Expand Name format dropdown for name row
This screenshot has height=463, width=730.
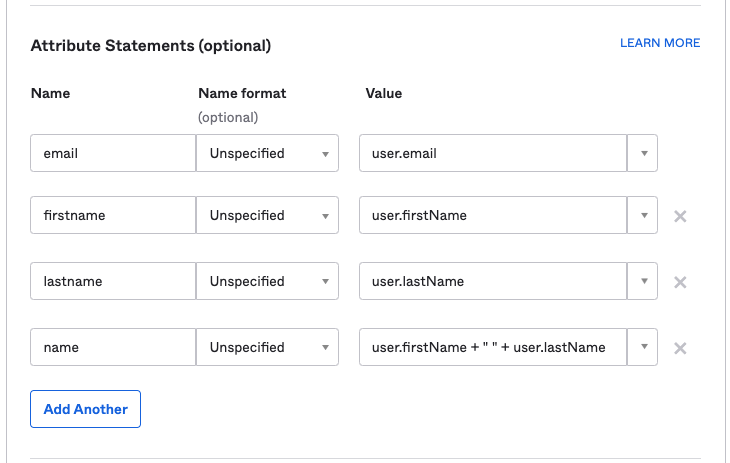point(267,348)
